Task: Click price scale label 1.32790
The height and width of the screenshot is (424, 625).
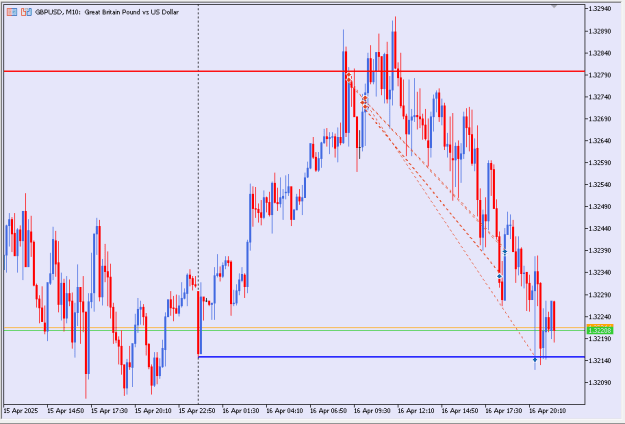Action: (x=599, y=75)
